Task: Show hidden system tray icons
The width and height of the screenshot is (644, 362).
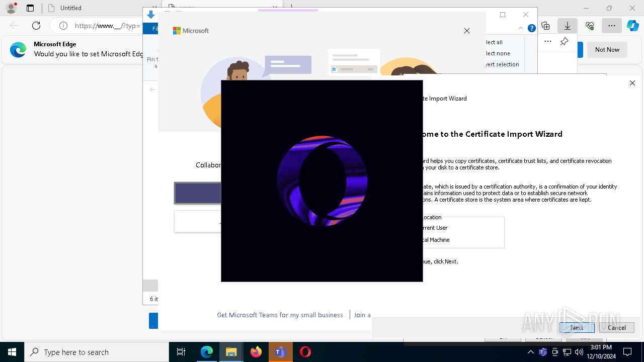Action: tap(531, 352)
